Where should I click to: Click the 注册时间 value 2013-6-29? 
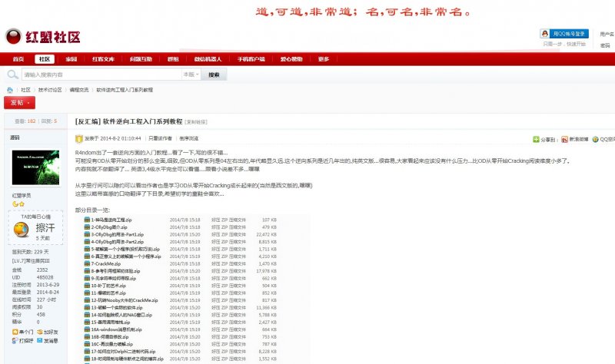[x=48, y=285]
